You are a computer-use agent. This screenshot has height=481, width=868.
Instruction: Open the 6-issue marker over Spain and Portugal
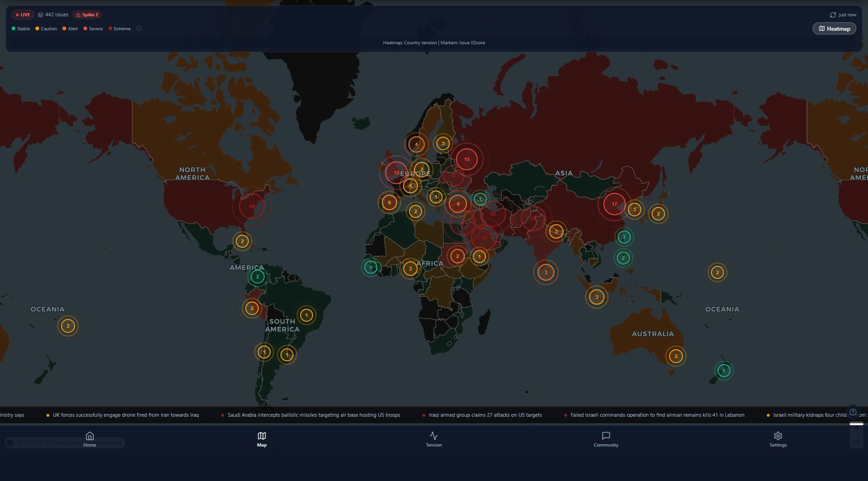coord(390,203)
